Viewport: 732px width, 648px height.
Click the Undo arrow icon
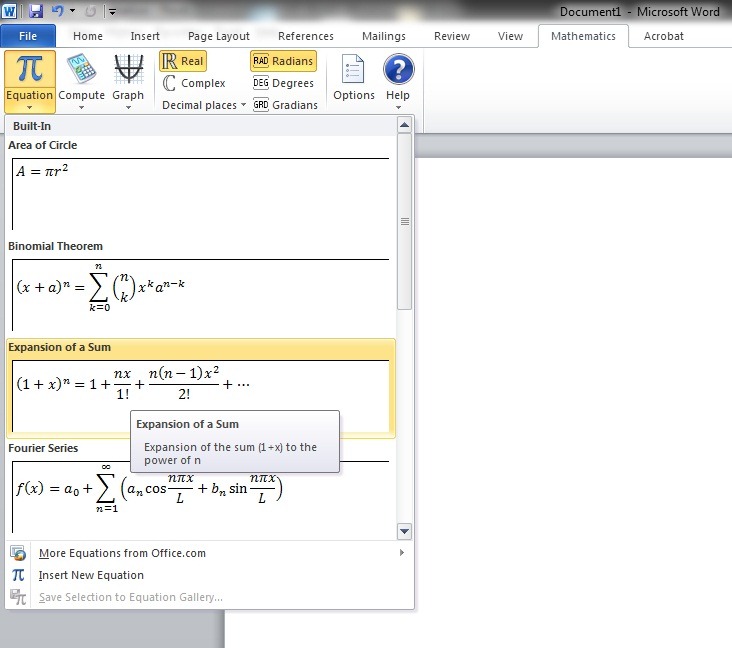(57, 11)
